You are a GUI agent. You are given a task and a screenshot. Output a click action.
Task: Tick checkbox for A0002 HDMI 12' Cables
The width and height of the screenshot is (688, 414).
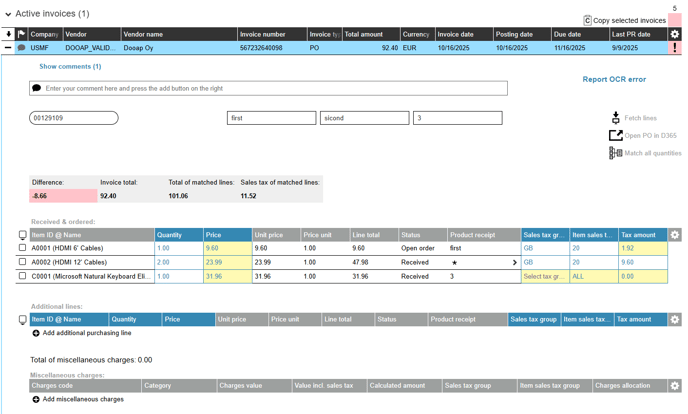(23, 262)
